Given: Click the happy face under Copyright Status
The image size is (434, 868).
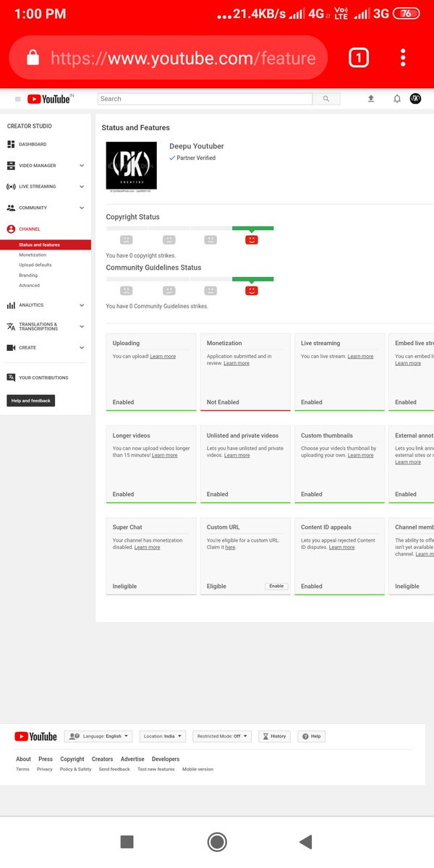Looking at the screenshot, I should [x=252, y=239].
